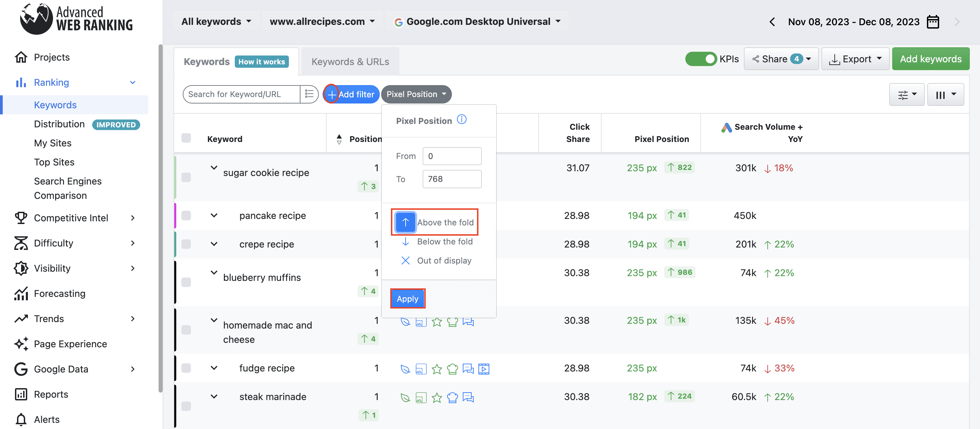This screenshot has height=429, width=980.
Task: Click the Add keywords button
Action: coord(931,59)
